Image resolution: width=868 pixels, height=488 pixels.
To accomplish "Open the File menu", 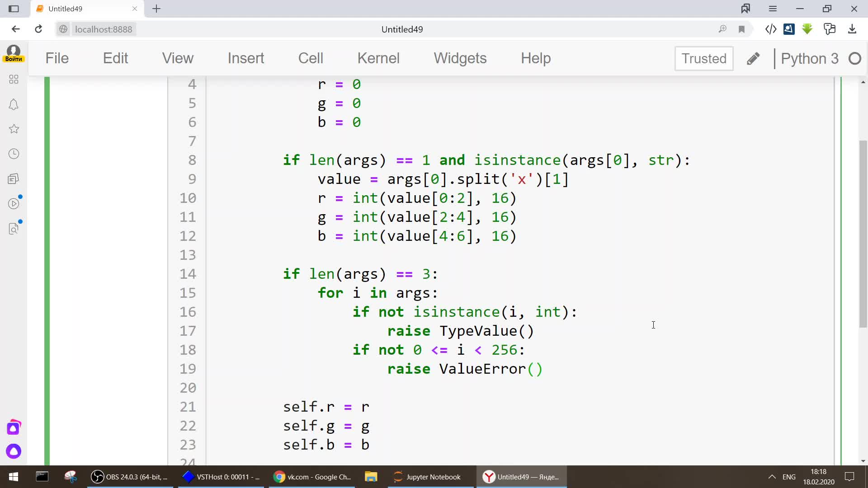I will tap(57, 58).
